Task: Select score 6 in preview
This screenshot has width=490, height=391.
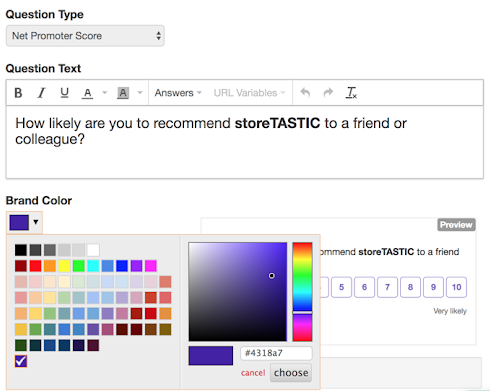Action: (364, 287)
